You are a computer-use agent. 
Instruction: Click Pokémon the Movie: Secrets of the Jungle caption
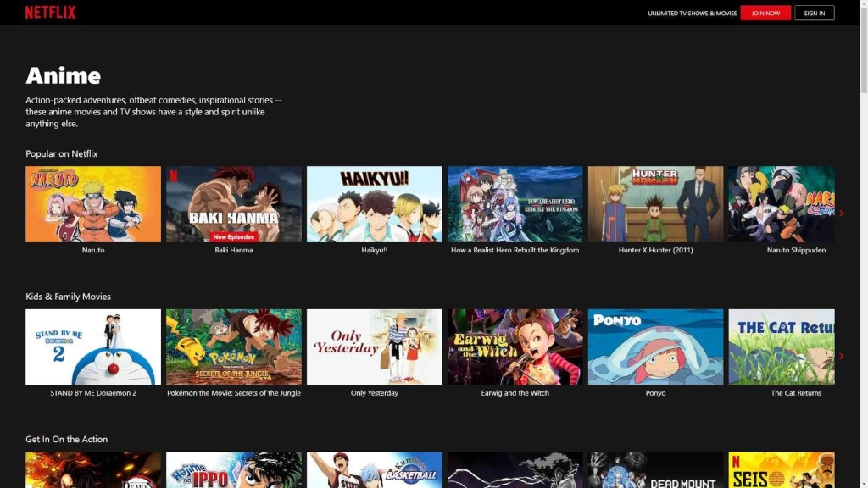pyautogui.click(x=234, y=393)
